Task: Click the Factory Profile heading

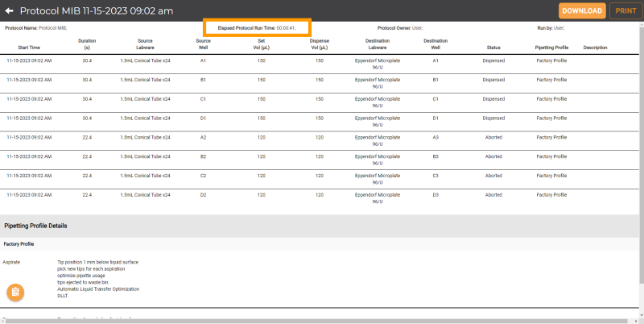Action: (x=19, y=243)
